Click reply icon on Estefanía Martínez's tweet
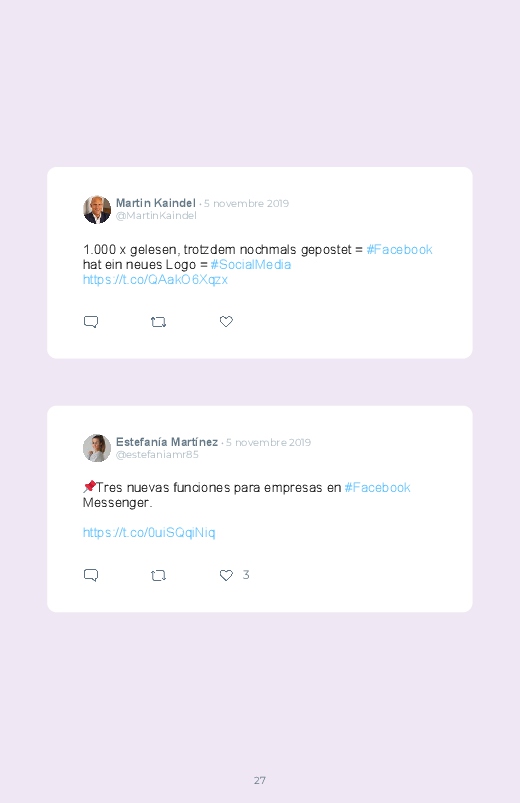 click(x=91, y=575)
